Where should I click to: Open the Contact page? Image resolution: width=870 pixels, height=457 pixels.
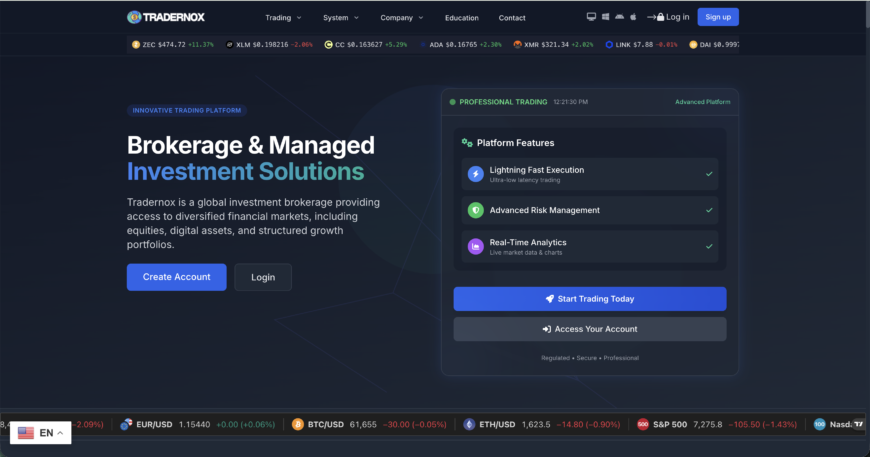tap(512, 18)
